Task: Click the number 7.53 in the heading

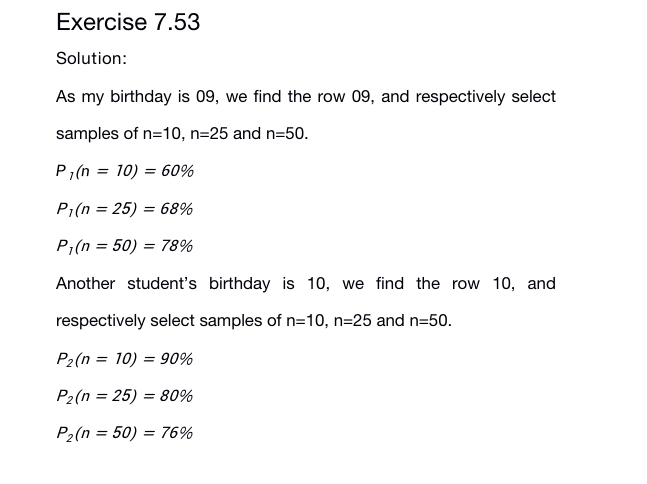Action: click(x=173, y=22)
